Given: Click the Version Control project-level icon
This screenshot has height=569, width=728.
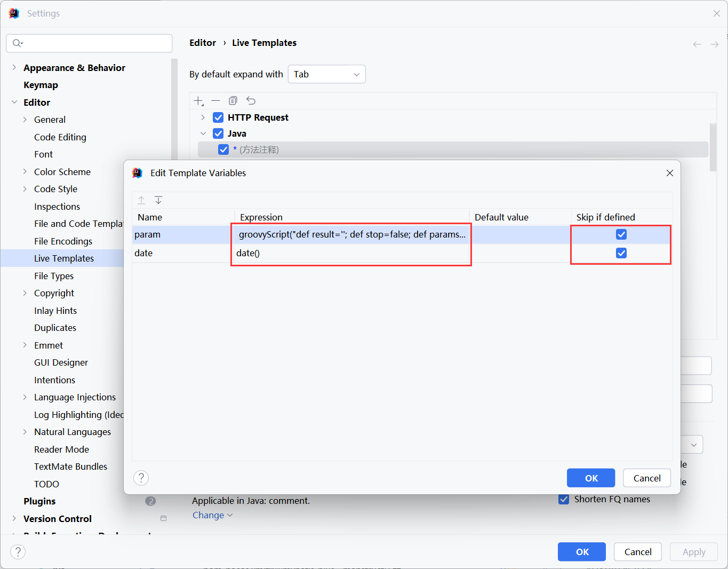Looking at the screenshot, I should click(163, 518).
